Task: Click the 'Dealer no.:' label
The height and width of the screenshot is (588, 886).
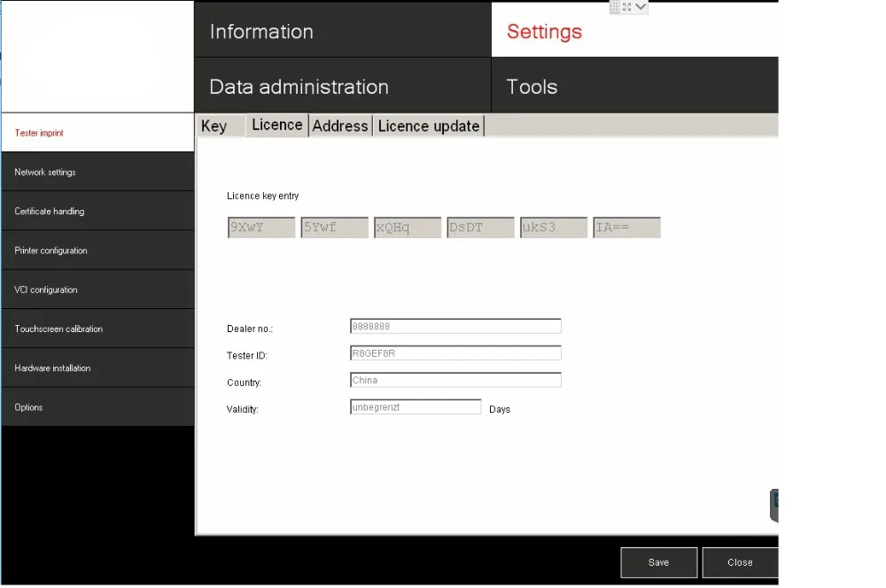Action: pyautogui.click(x=250, y=329)
